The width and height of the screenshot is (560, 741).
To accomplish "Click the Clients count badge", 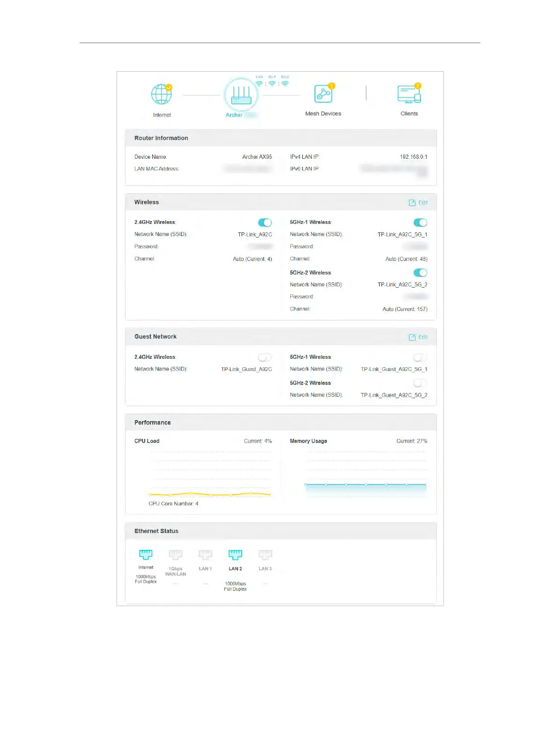I will click(x=418, y=86).
